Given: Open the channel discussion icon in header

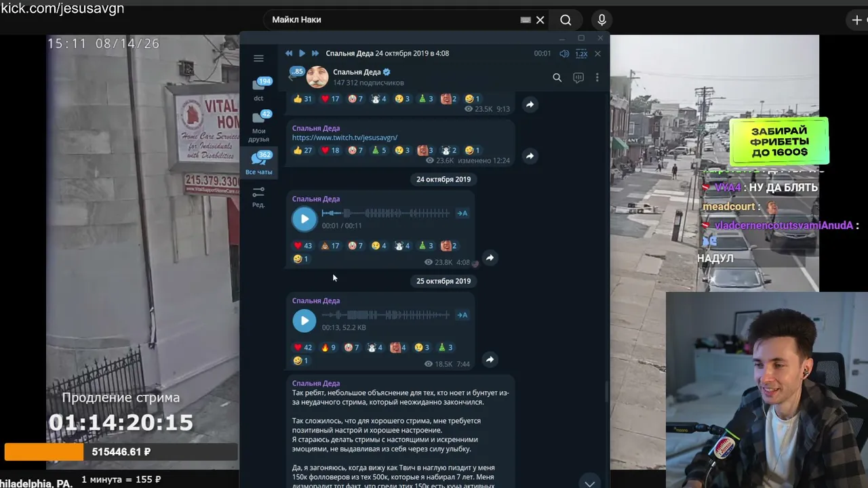Looking at the screenshot, I should tap(578, 78).
